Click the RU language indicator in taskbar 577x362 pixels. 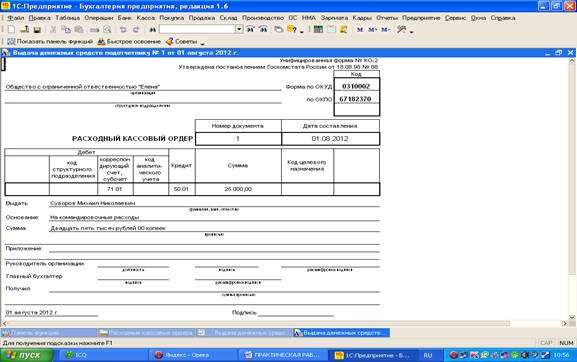[427, 355]
